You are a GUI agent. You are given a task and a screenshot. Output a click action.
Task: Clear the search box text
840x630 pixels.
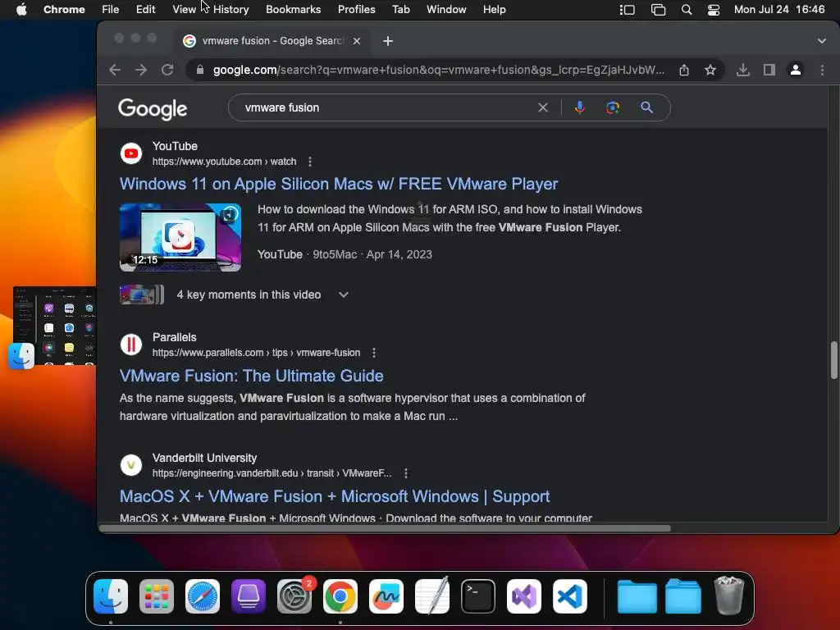543,107
